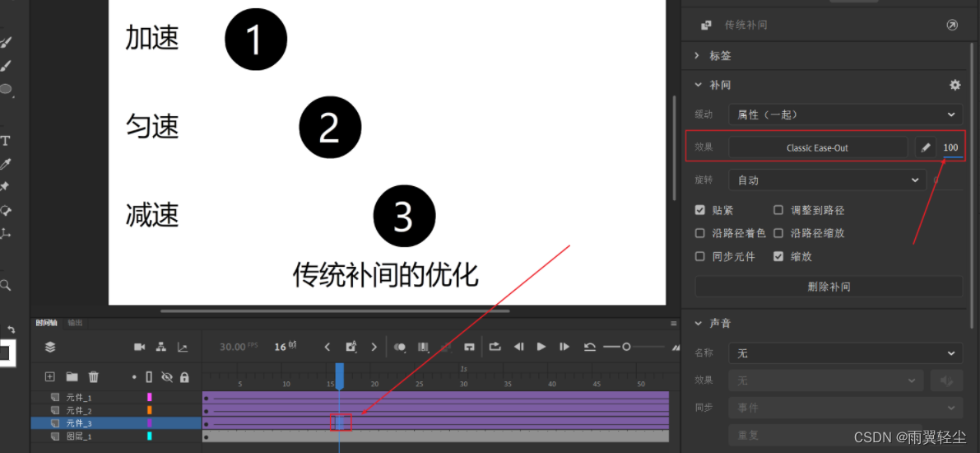The image size is (980, 453).
Task: Play the animation
Action: (x=541, y=347)
